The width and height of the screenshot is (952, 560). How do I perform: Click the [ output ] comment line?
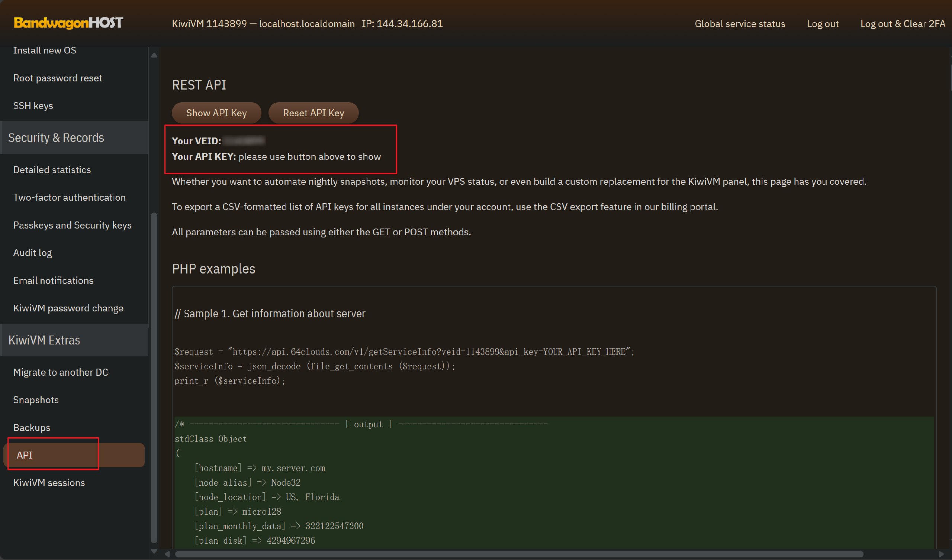tap(361, 424)
